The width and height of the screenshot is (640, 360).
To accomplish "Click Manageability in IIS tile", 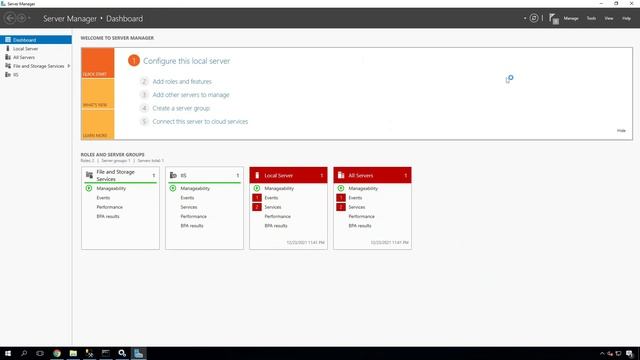I will coord(195,189).
